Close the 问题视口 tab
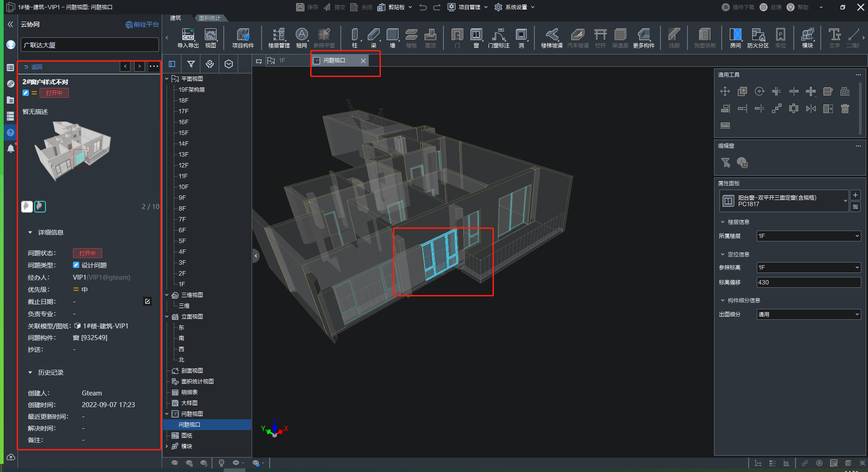868x472 pixels. pyautogui.click(x=363, y=60)
